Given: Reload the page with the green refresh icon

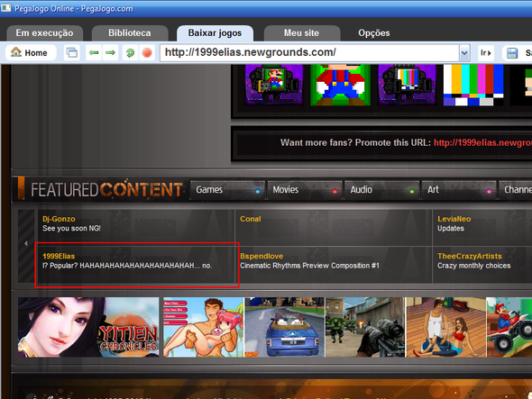Looking at the screenshot, I should 130,53.
